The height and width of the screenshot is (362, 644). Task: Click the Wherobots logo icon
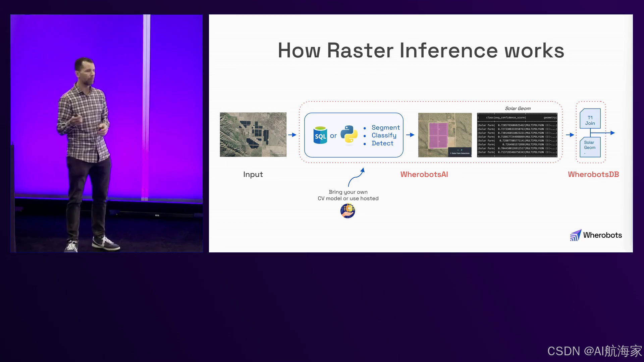(576, 235)
